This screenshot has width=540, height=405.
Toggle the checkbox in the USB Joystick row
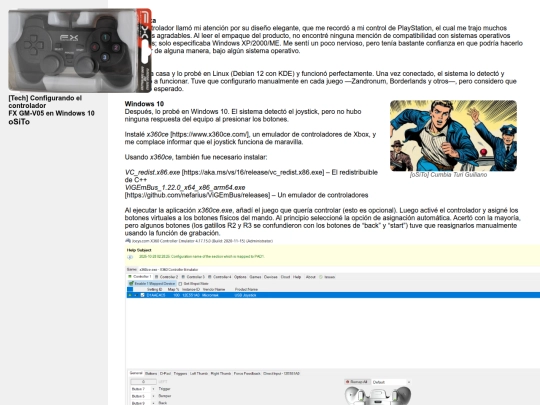click(x=142, y=295)
